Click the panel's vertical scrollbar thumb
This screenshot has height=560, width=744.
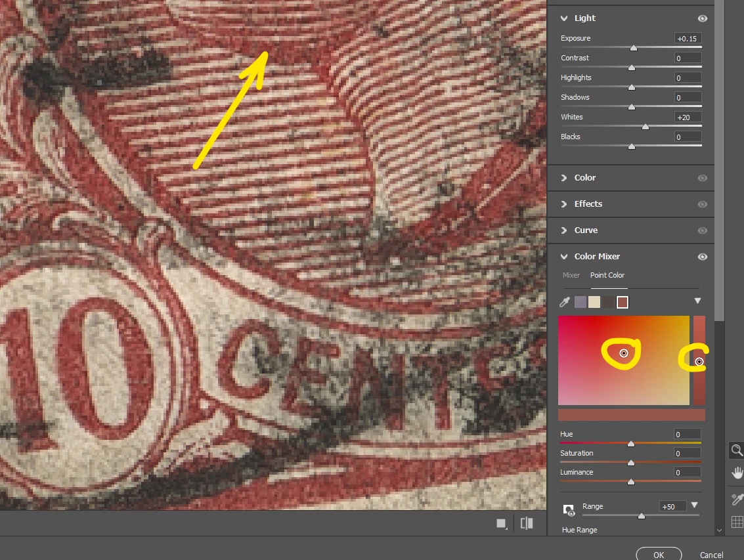[720, 160]
